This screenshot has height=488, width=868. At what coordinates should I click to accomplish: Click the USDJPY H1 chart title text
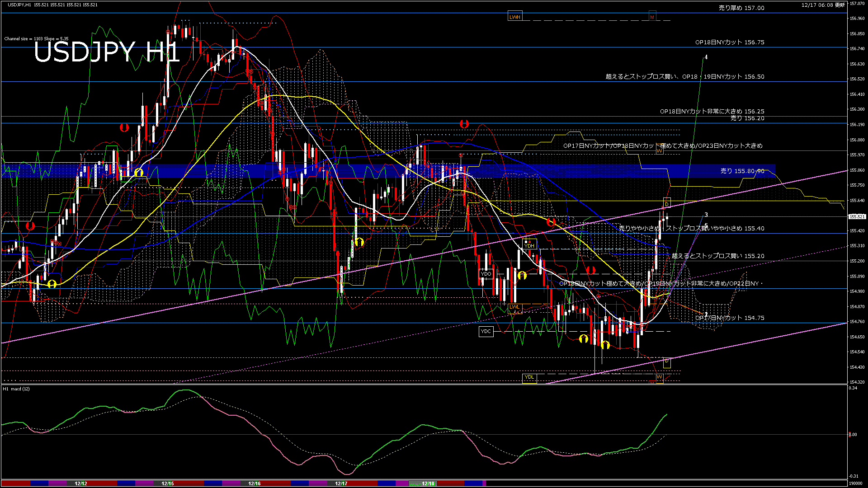coord(107,52)
